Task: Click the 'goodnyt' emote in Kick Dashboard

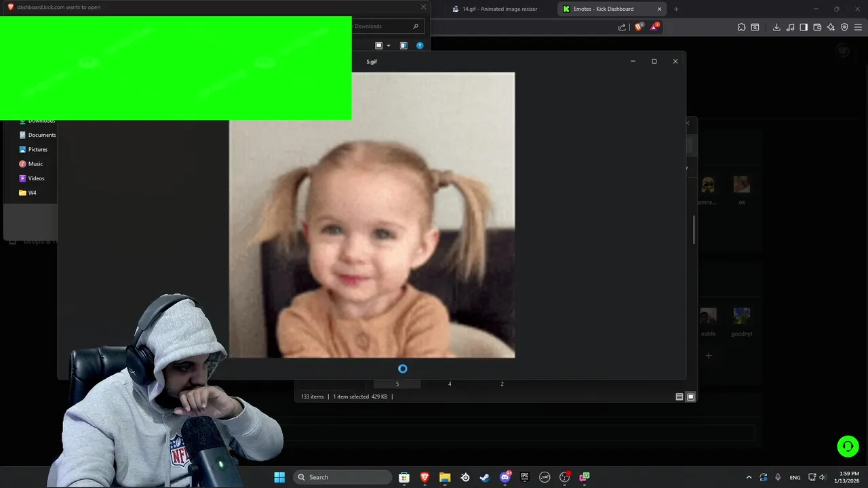Action: pos(742,316)
